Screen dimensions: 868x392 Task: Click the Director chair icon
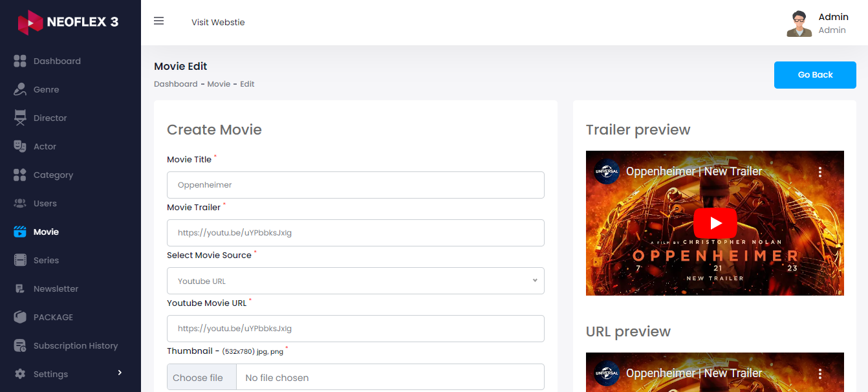pos(21,118)
